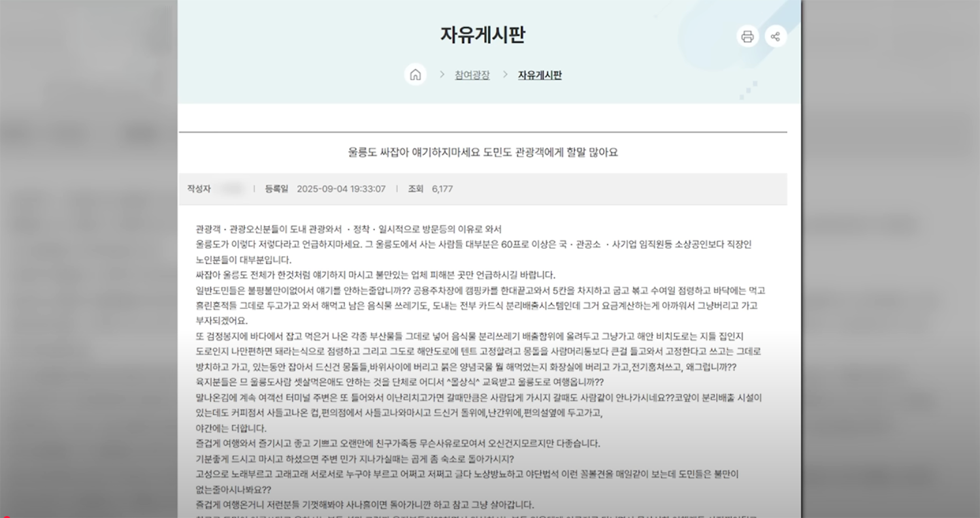Screen dimensions: 980x518
Task: Click the first body line starting 관광객
Action: click(x=348, y=229)
